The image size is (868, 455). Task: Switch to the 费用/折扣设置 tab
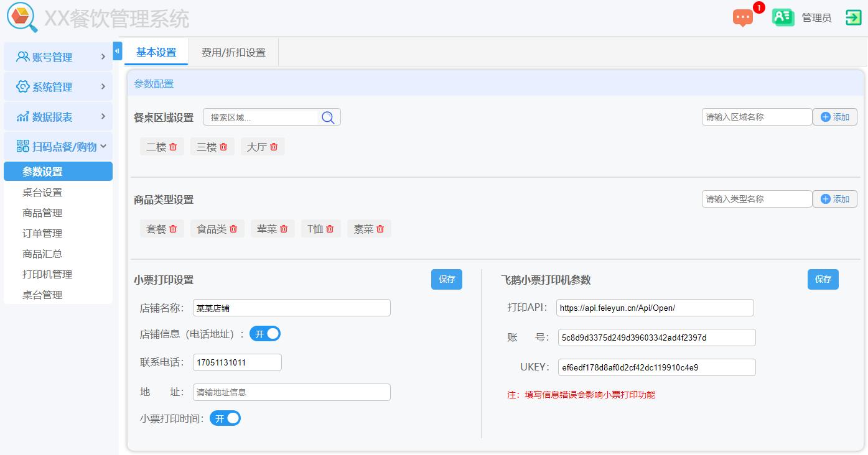(x=233, y=52)
